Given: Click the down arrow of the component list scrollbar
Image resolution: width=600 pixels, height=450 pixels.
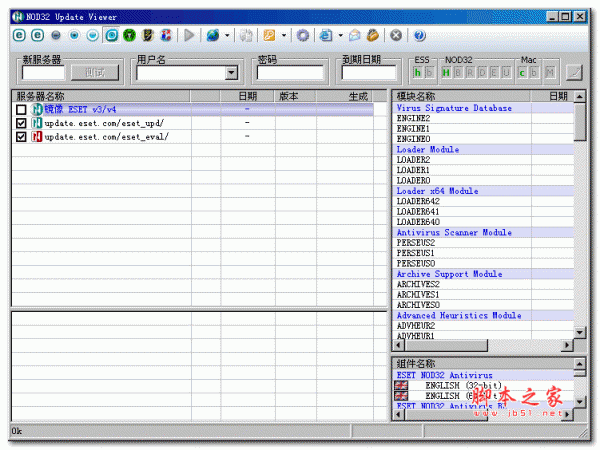Looking at the screenshot, I should point(580,401).
